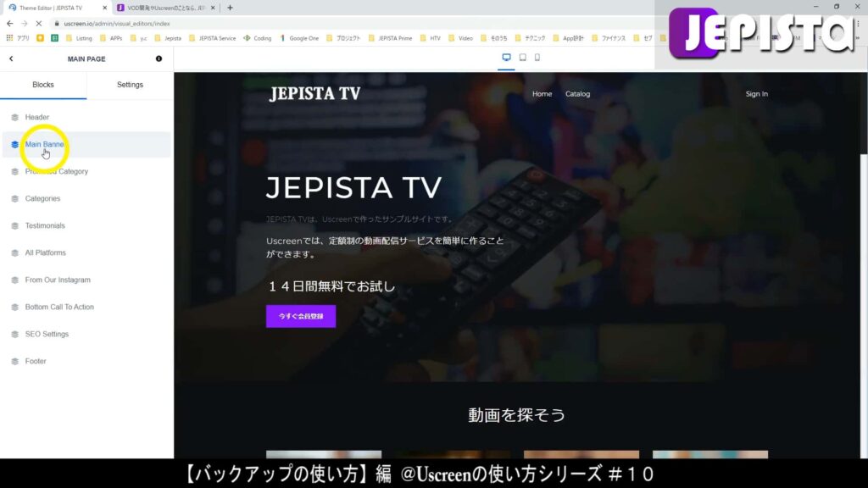Image resolution: width=868 pixels, height=488 pixels.
Task: Select the Blocks tab
Action: tap(43, 84)
